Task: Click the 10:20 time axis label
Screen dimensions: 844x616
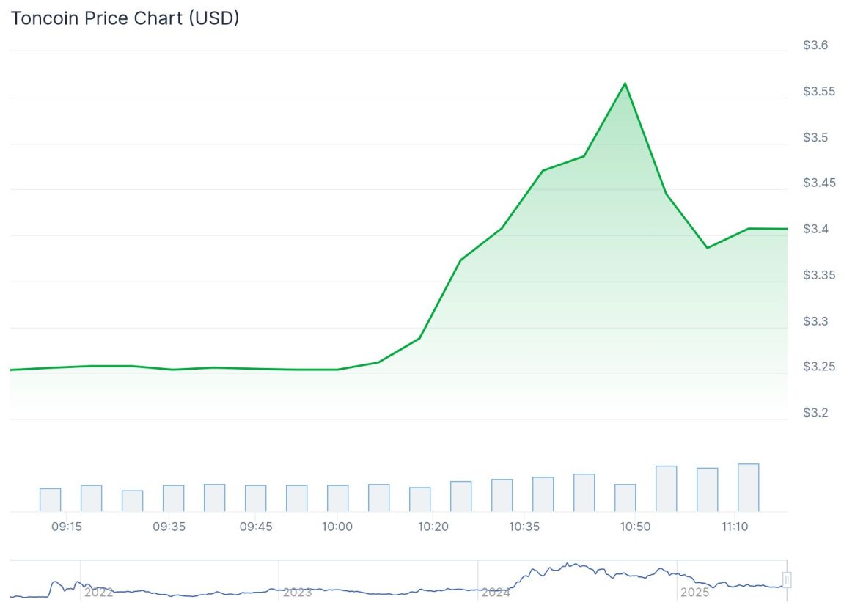Action: tap(433, 527)
